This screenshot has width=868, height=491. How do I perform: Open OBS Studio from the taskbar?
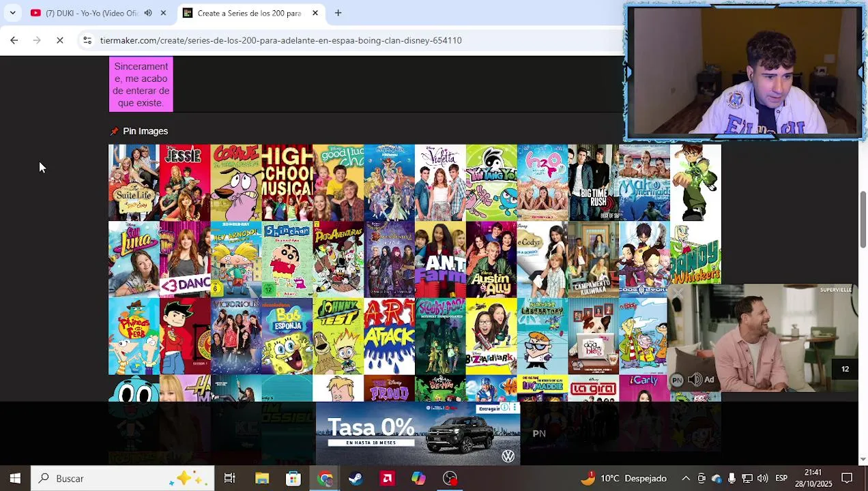[450, 478]
